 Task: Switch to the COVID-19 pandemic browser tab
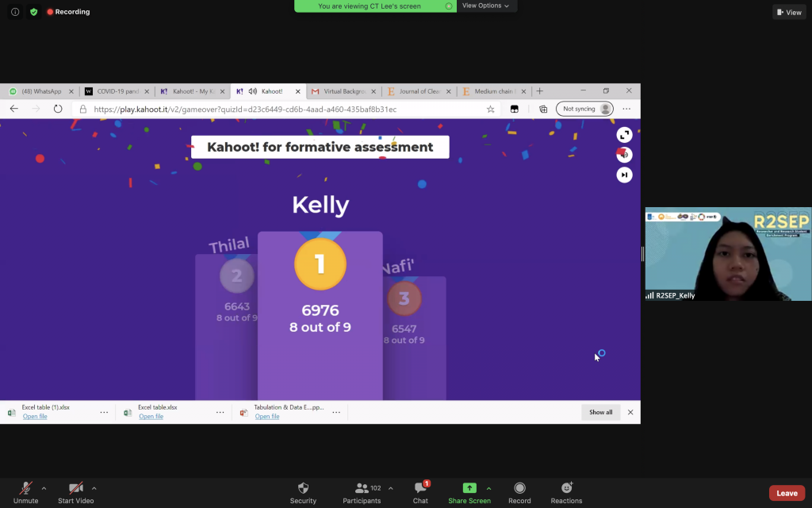coord(117,91)
